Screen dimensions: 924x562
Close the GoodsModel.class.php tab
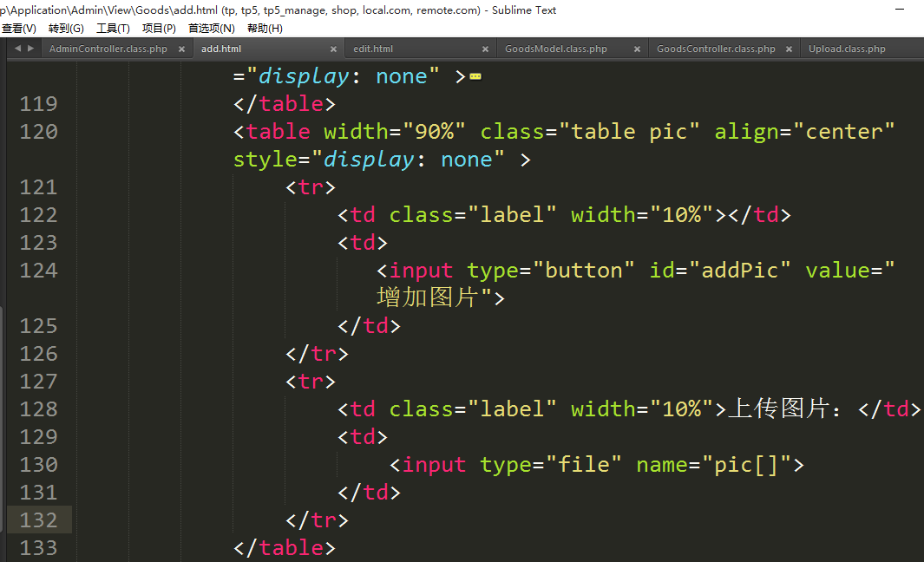(637, 49)
